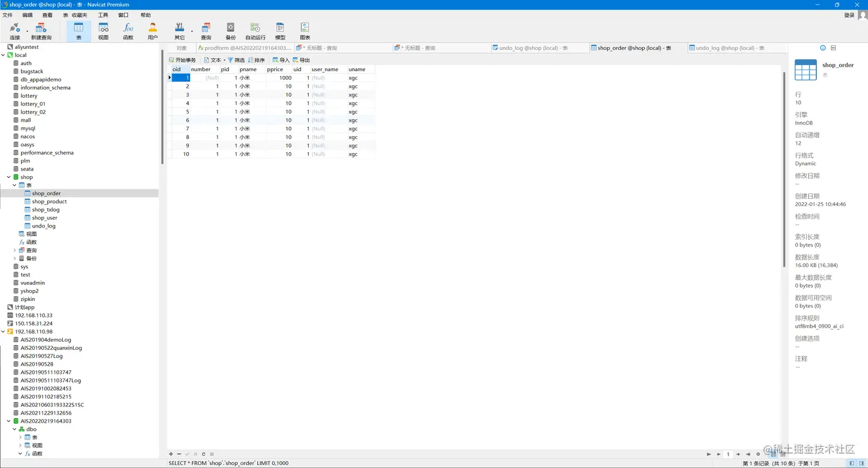Collapse the 192.168.110.98 connection node
This screenshot has height=468, width=868.
(3, 331)
